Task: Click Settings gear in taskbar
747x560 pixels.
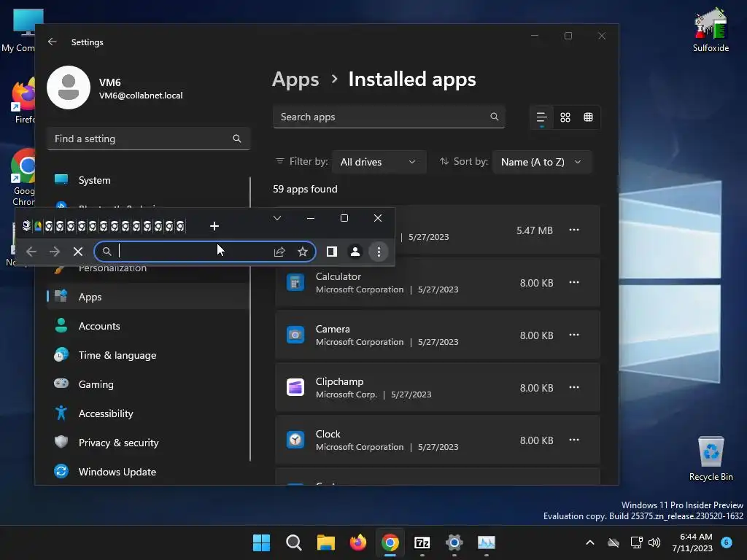Action: pyautogui.click(x=454, y=542)
